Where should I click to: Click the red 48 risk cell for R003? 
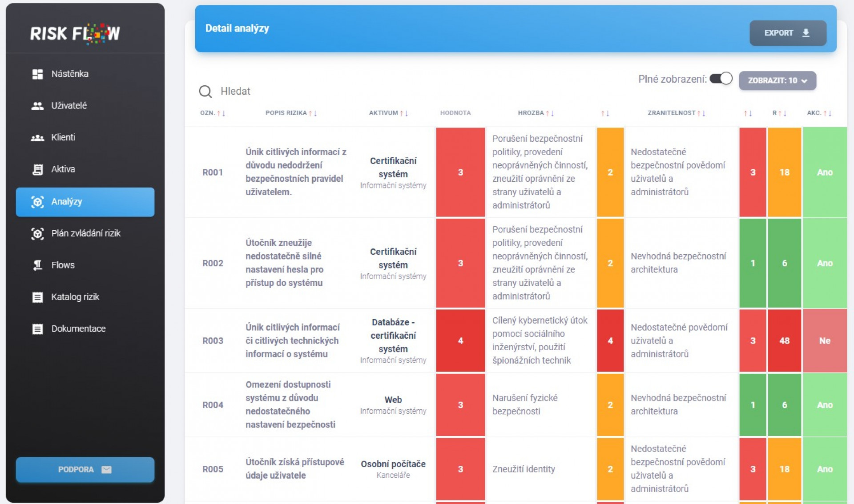(x=784, y=340)
